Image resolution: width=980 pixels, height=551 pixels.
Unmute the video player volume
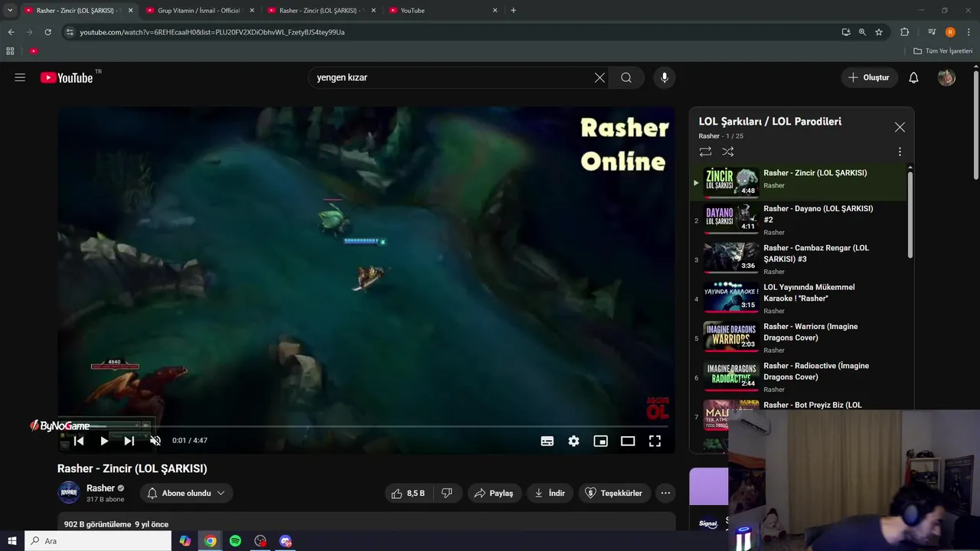(x=155, y=441)
